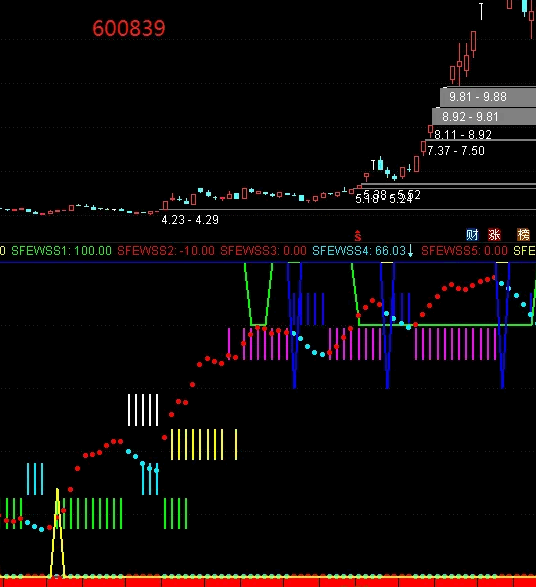The image size is (536, 587).
Task: Click the 7.37 - 7.50 price label
Action: 456,151
